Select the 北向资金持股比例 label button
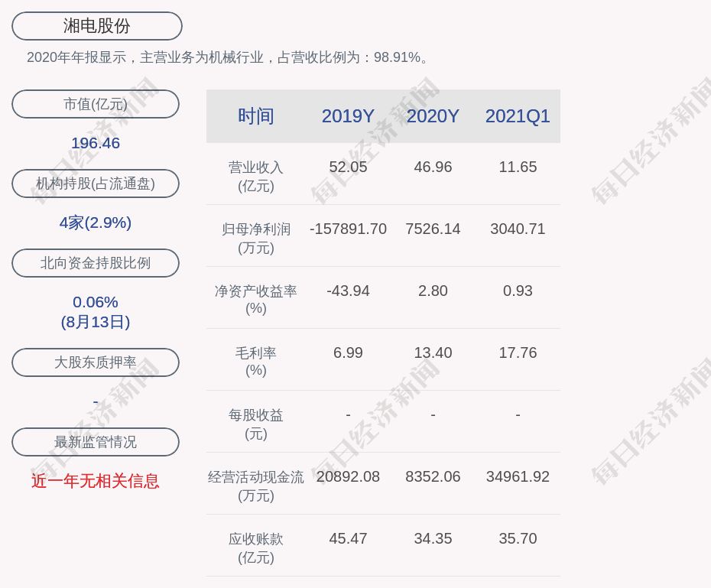The width and height of the screenshot is (711, 588). [x=96, y=263]
